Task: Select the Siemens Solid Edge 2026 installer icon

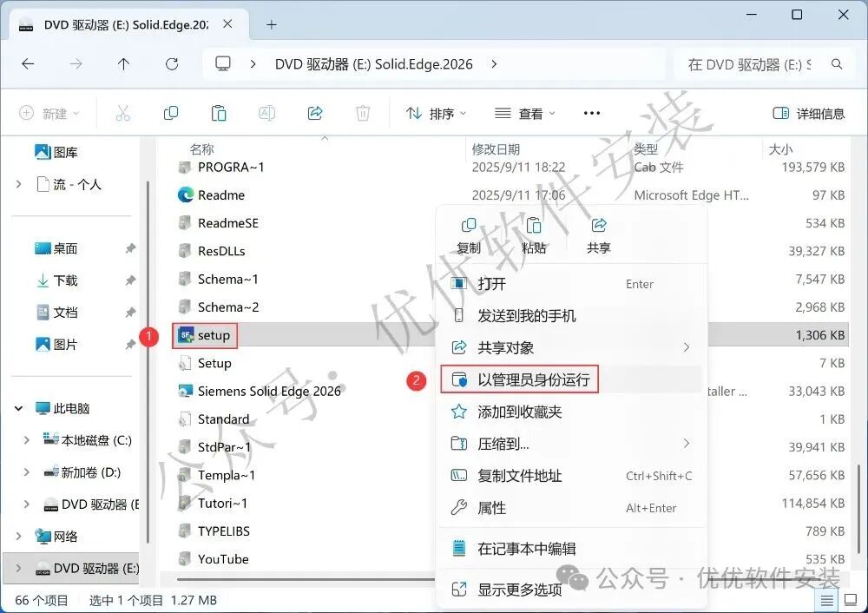Action: click(185, 391)
